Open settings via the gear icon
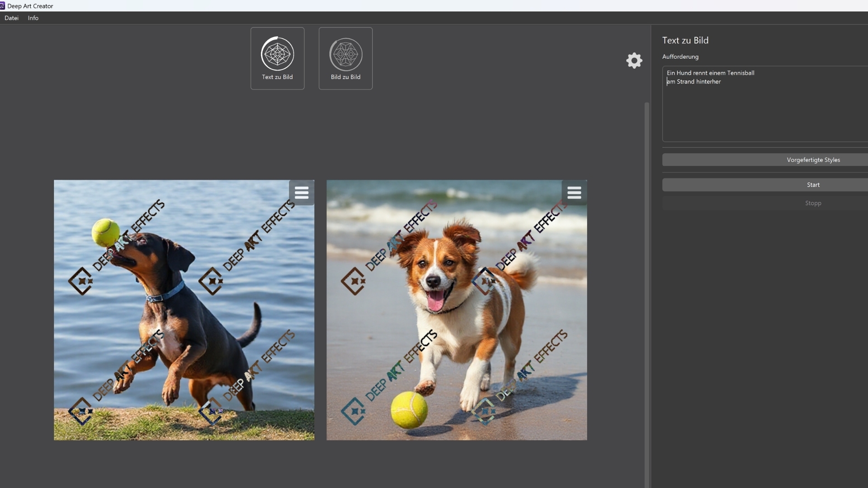 click(x=634, y=61)
